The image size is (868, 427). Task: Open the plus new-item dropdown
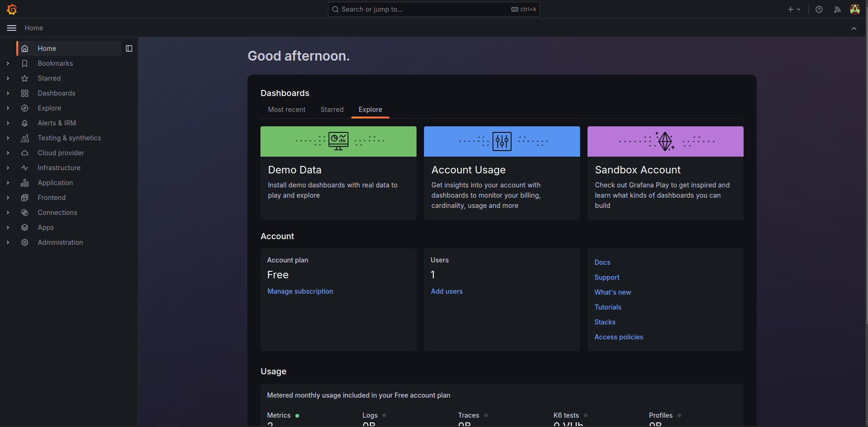[x=793, y=9]
